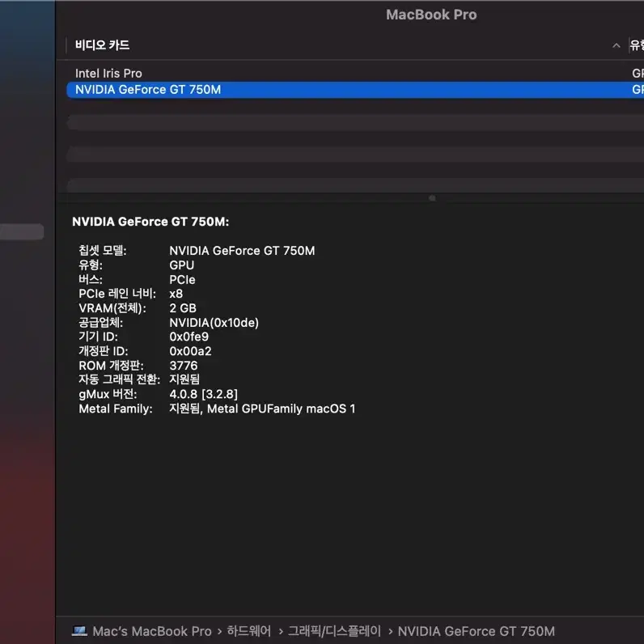The width and height of the screenshot is (644, 644).
Task: Click the VRAM(전체): label
Action: (112, 308)
